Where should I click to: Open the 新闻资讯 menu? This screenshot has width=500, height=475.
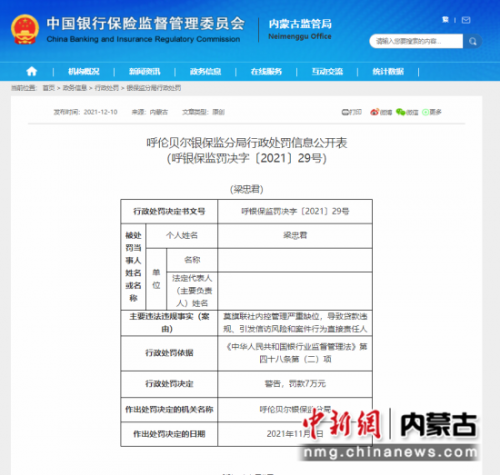(x=144, y=71)
